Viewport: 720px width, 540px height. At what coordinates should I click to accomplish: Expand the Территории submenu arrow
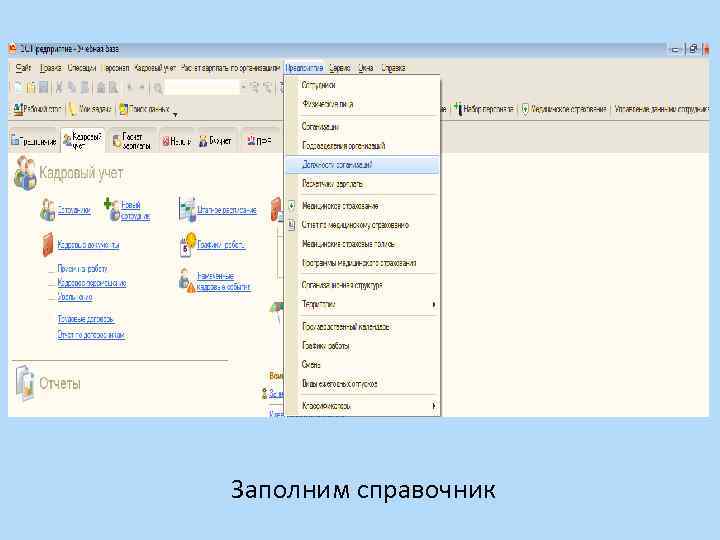433,304
